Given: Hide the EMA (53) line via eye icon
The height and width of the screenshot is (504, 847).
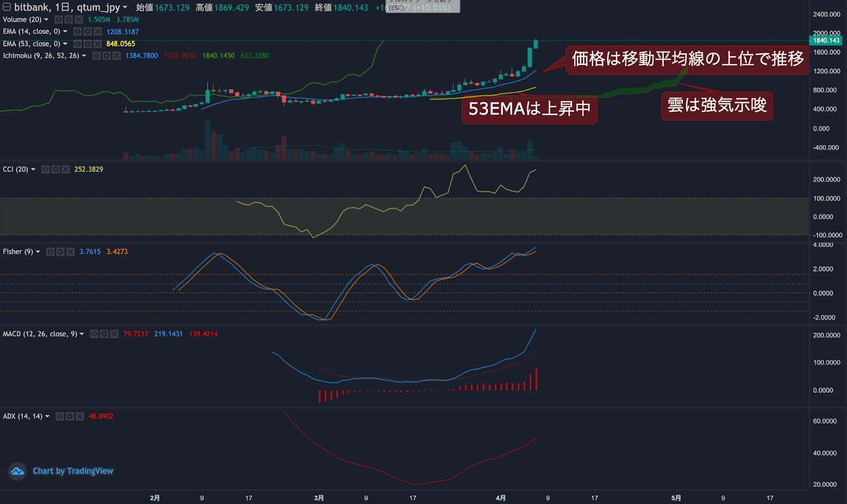Looking at the screenshot, I should coord(77,43).
